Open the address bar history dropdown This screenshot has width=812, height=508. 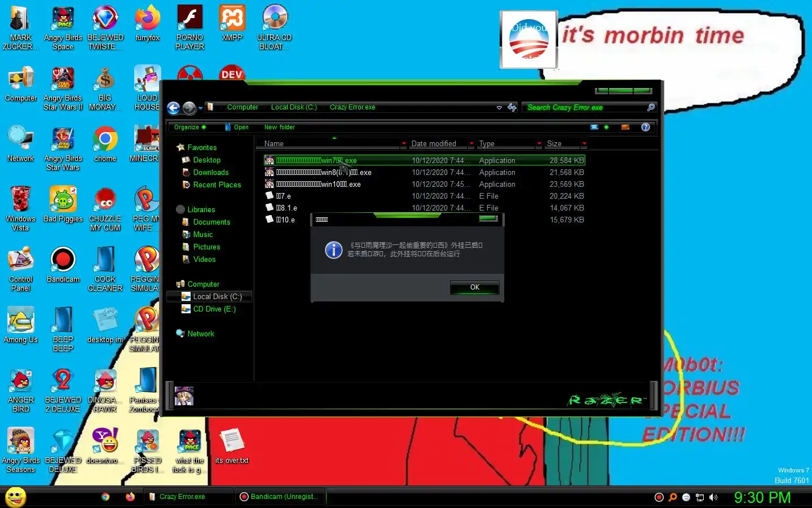tap(499, 107)
